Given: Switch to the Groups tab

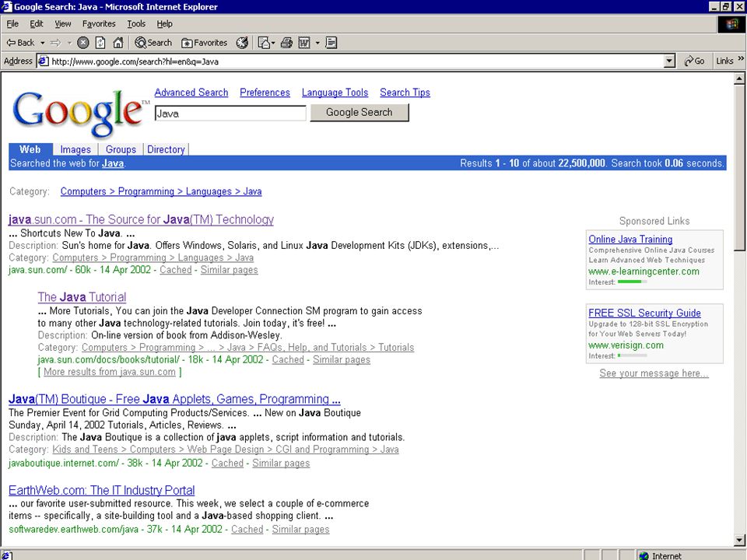Looking at the screenshot, I should [x=121, y=149].
